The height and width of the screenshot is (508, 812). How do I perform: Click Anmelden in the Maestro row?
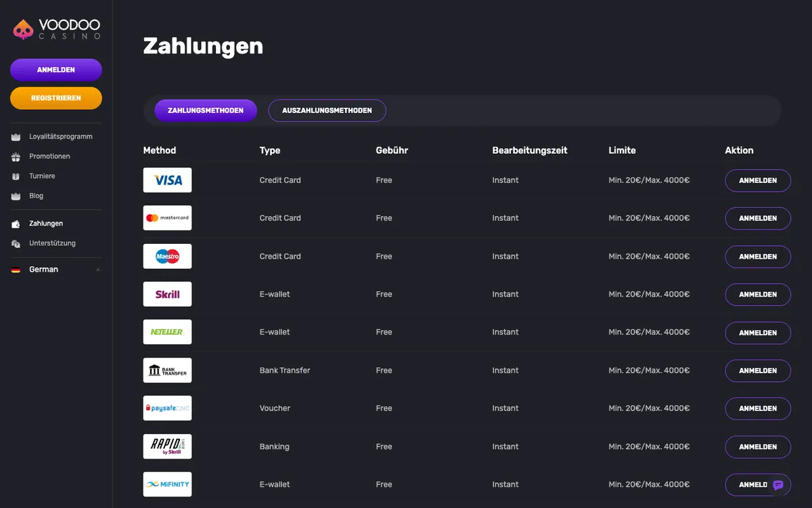pyautogui.click(x=758, y=257)
